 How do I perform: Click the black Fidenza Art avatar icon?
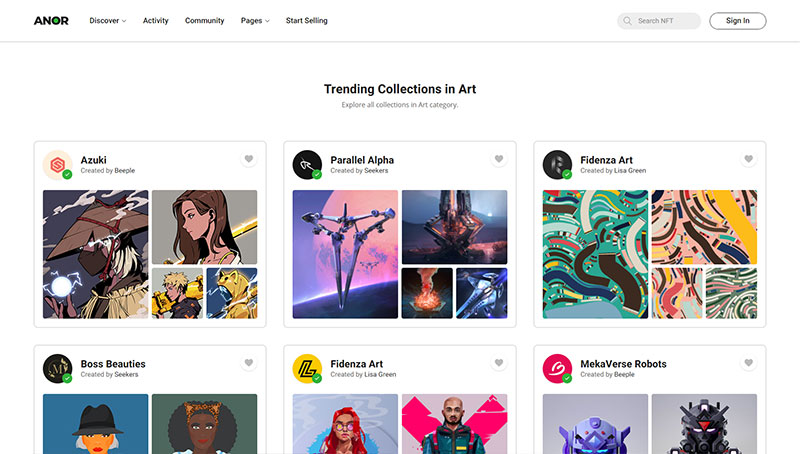(557, 165)
